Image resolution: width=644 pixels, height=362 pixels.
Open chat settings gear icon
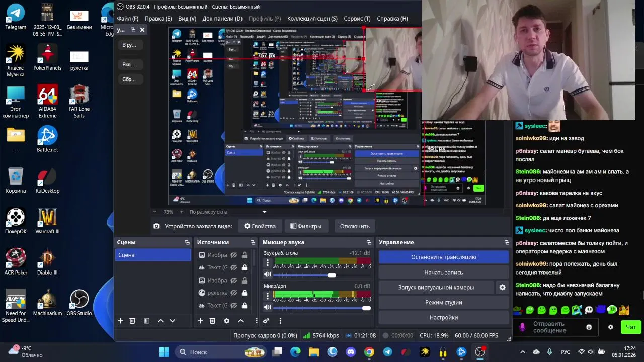(x=610, y=327)
